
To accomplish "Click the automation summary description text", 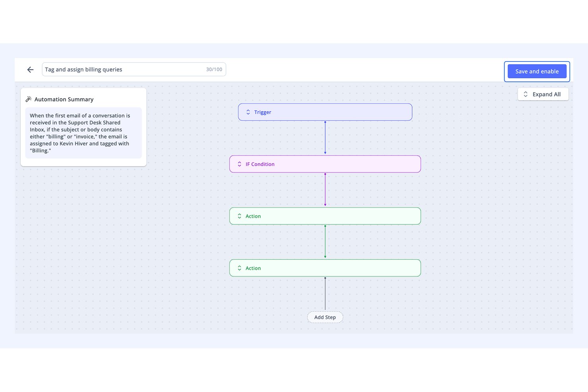I will (80, 133).
